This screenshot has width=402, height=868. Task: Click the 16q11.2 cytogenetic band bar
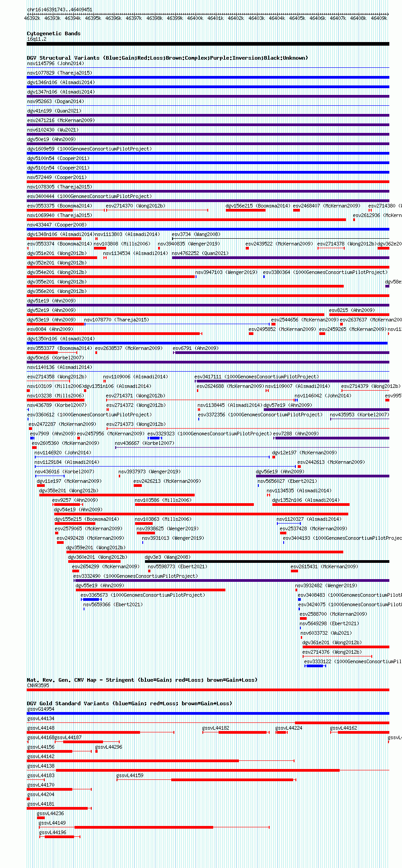tap(208, 44)
